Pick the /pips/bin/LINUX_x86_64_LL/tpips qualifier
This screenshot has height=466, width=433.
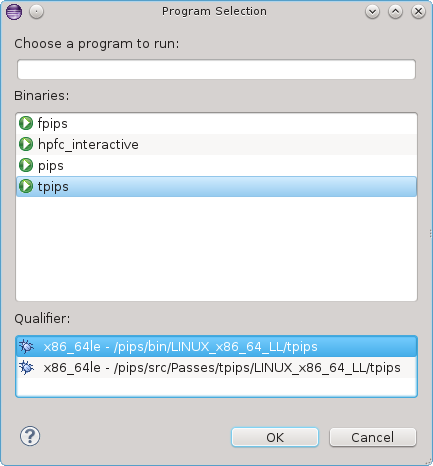pos(216,347)
